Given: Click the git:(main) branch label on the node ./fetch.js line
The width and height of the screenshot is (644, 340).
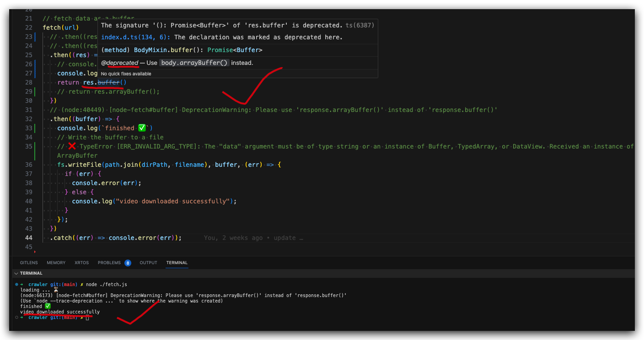Looking at the screenshot, I should [64, 284].
